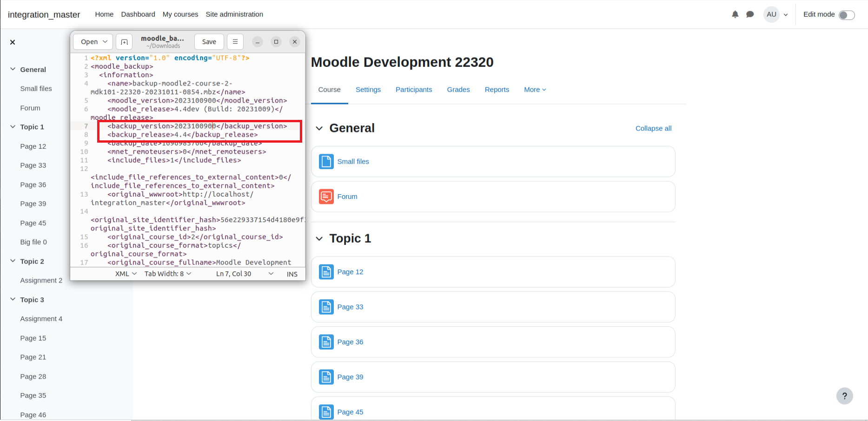
Task: Open the editor's Open file dropdown
Action: pos(93,42)
